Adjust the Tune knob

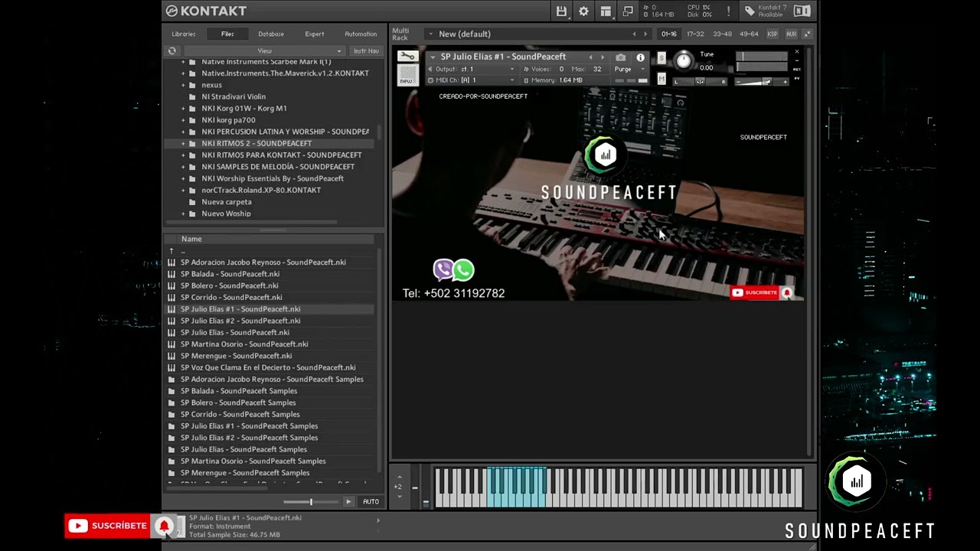pos(683,62)
